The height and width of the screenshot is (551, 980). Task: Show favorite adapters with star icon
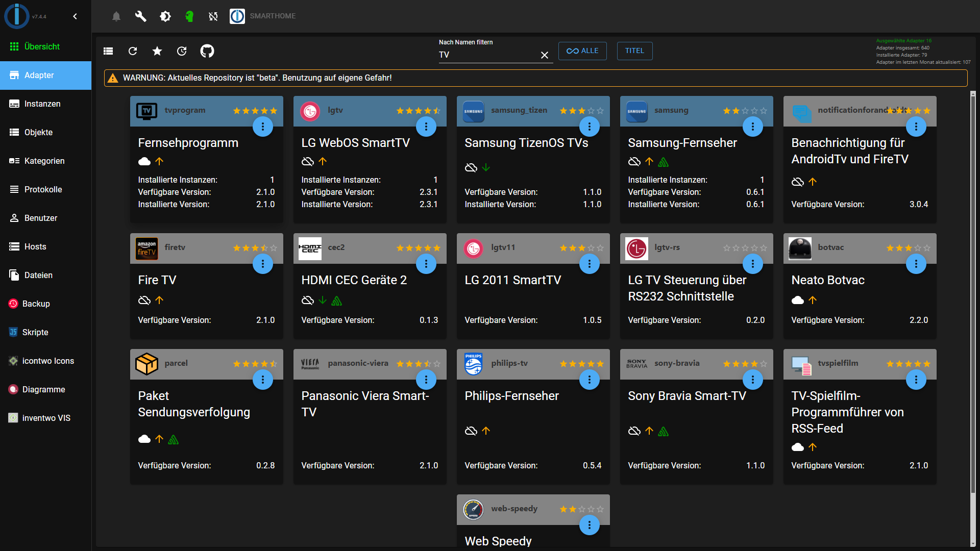[x=157, y=51]
